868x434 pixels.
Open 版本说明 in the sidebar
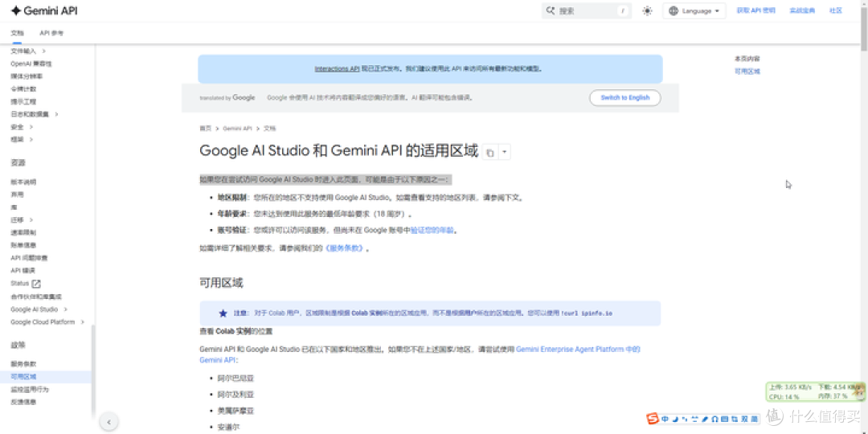point(23,182)
